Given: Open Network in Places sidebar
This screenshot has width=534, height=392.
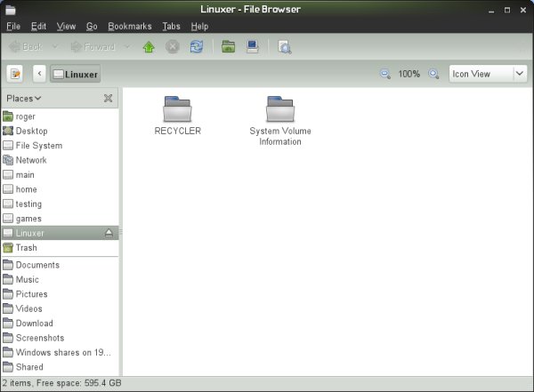Looking at the screenshot, I should [x=60, y=160].
